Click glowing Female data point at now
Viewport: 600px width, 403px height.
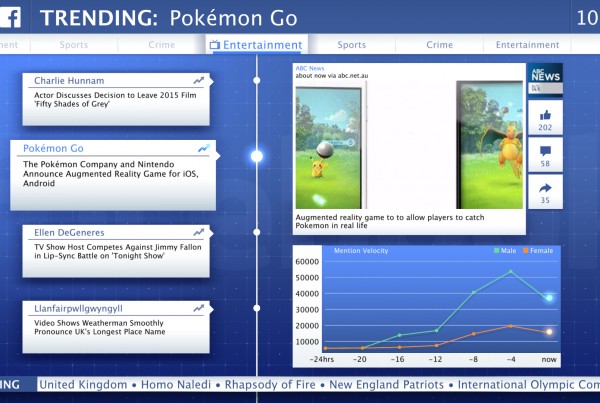[549, 332]
